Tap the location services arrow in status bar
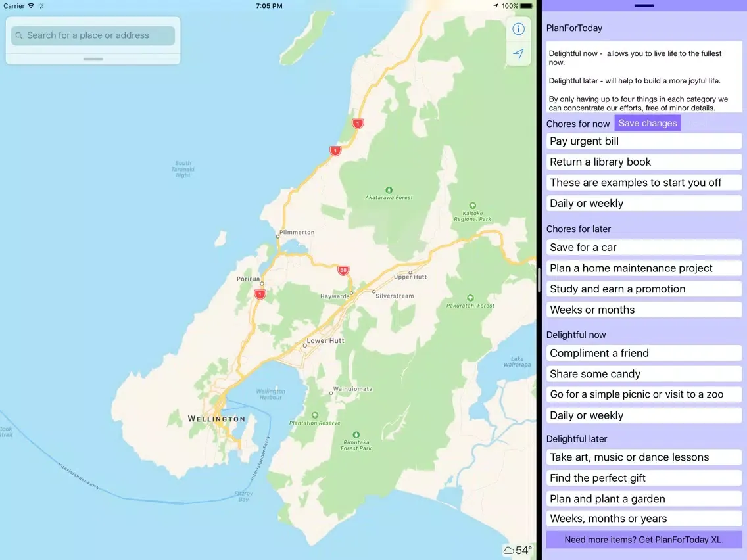This screenshot has height=560, width=747. 496,6
